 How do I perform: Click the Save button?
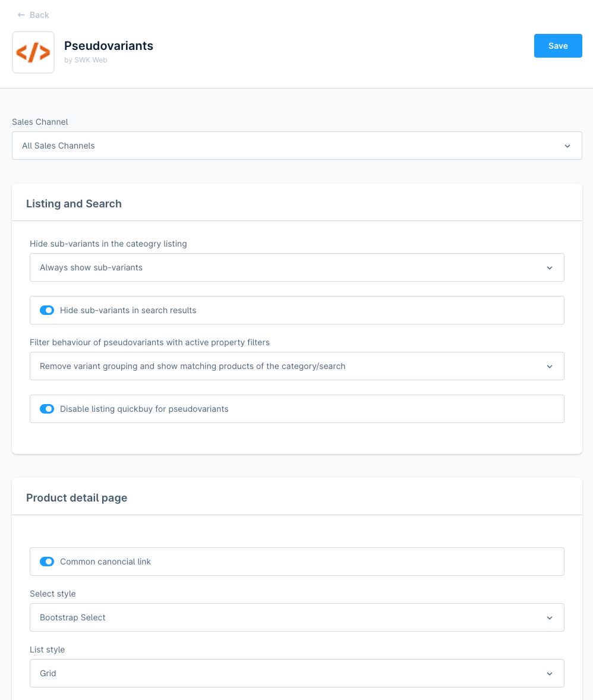558,46
